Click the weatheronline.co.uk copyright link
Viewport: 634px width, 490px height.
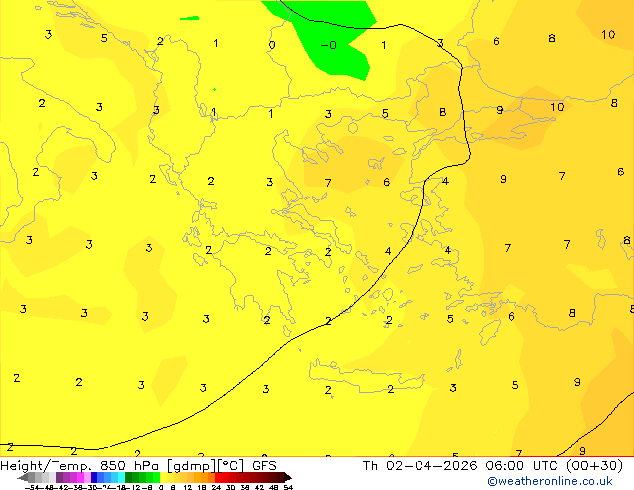[550, 481]
